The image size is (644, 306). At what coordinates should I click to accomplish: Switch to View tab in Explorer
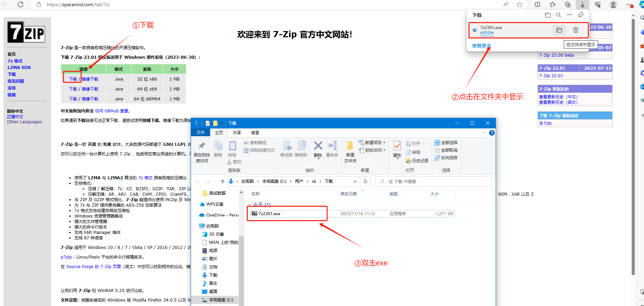tap(255, 133)
